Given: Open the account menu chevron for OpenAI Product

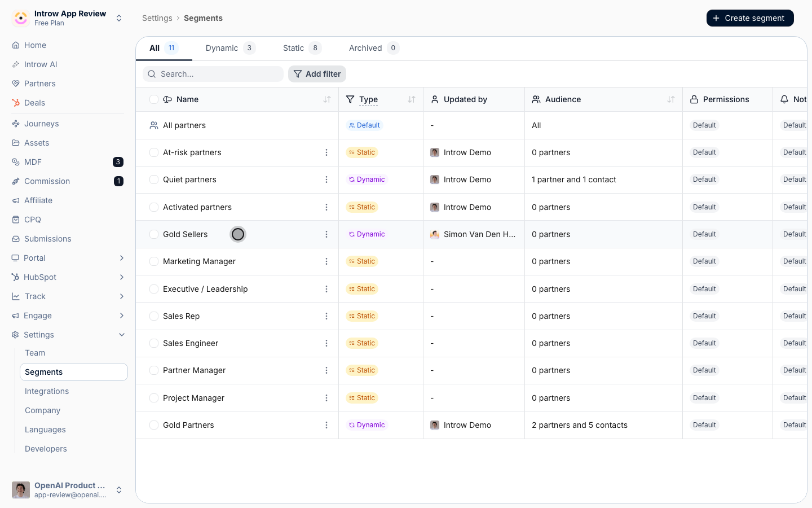Looking at the screenshot, I should point(119,490).
